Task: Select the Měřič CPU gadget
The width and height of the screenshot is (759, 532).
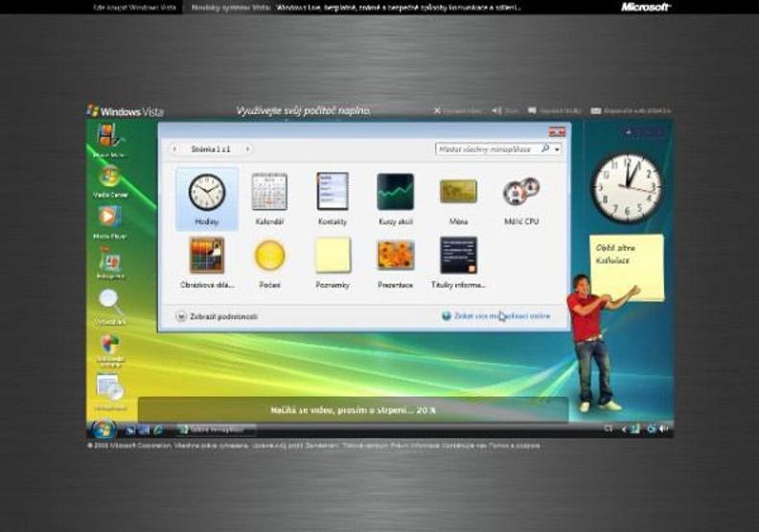Action: pos(521,199)
